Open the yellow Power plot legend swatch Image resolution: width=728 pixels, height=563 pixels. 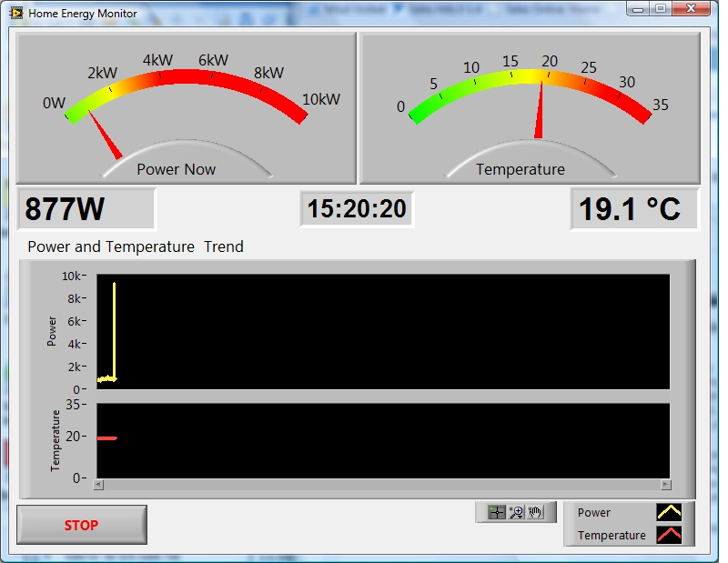coord(669,512)
